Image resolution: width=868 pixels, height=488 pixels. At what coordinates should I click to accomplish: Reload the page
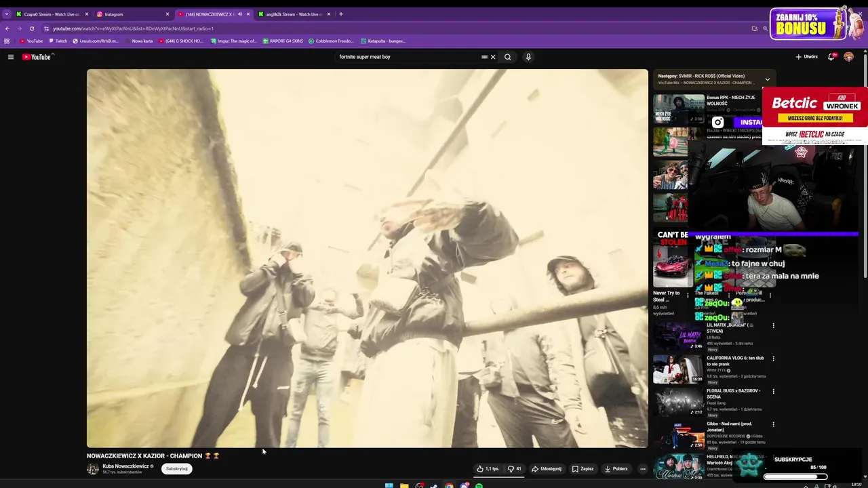(31, 28)
